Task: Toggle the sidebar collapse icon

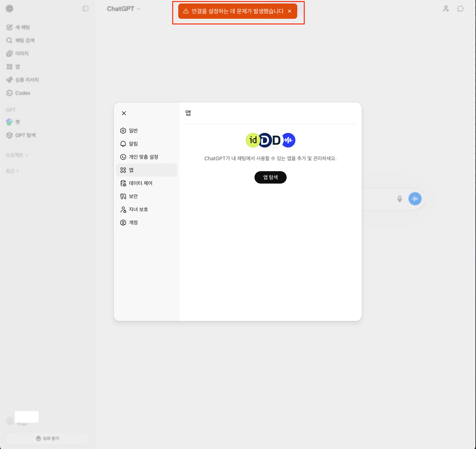Action: [85, 9]
